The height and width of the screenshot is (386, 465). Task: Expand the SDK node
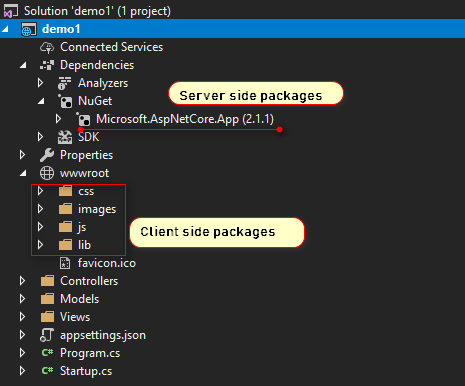point(40,137)
